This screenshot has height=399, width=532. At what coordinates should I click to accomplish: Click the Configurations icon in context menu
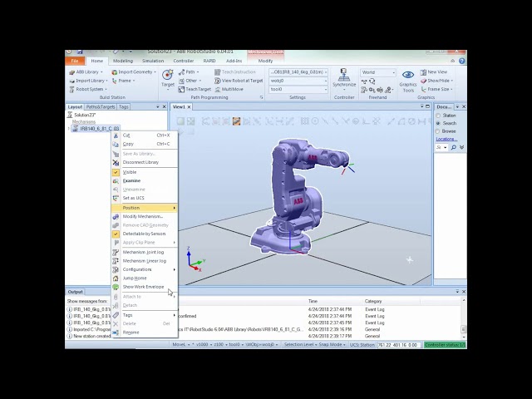click(116, 269)
